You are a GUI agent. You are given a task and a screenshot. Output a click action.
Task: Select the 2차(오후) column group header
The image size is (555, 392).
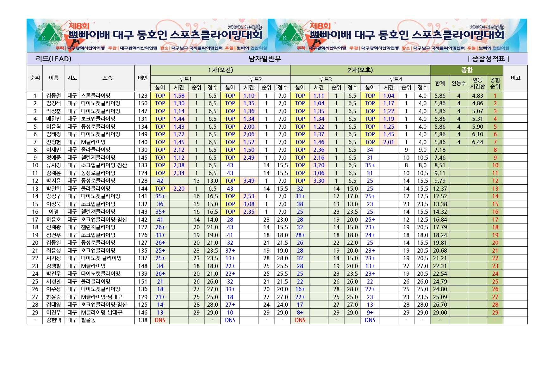click(360, 70)
